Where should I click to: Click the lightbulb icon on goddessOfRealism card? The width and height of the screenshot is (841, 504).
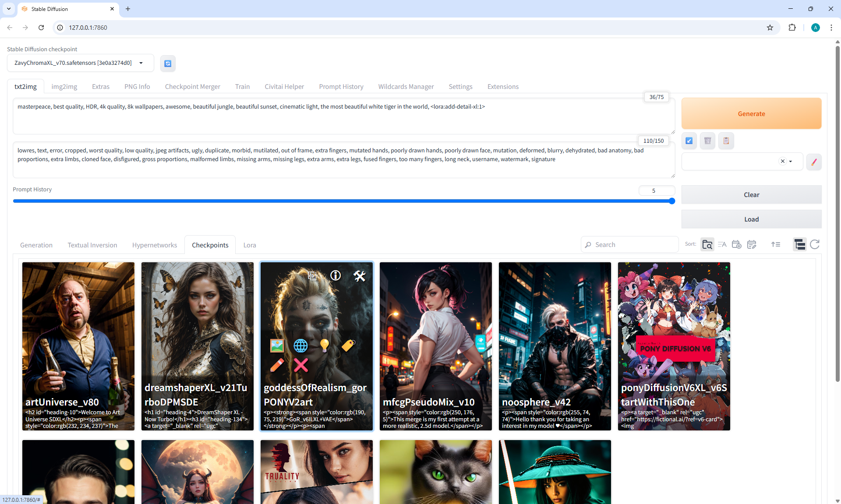(324, 345)
